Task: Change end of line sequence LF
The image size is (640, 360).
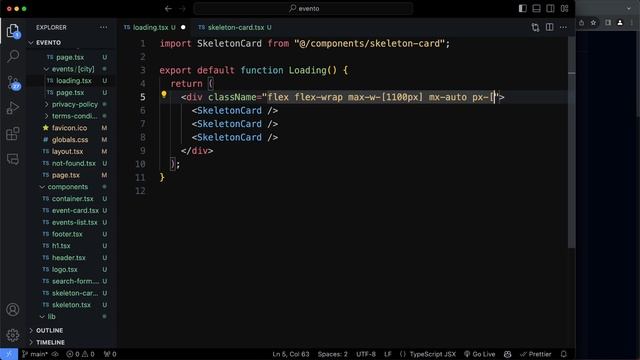Action: click(388, 354)
